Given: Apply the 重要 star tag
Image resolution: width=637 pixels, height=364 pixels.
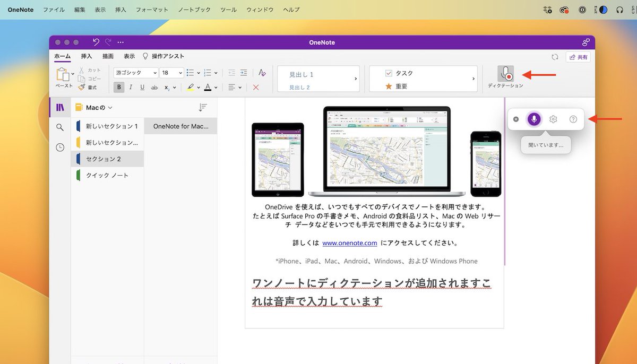Looking at the screenshot, I should coord(396,86).
